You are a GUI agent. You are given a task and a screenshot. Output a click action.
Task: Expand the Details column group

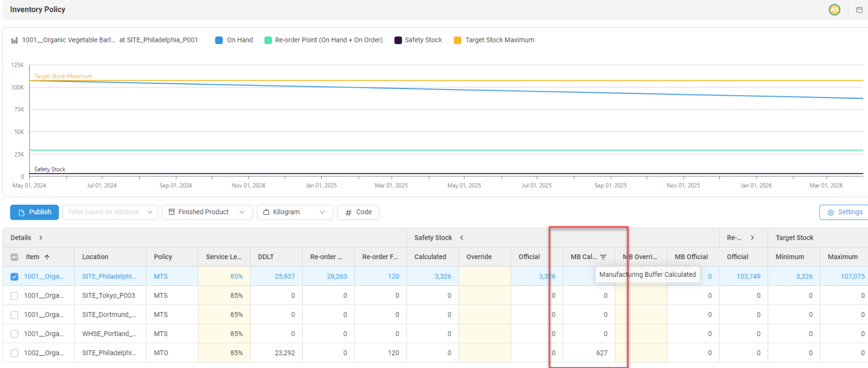coord(41,238)
